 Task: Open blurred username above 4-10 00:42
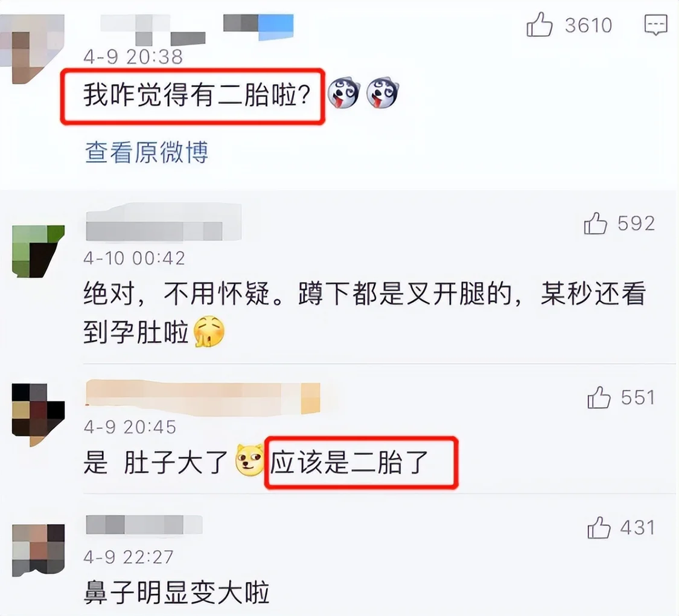164,223
